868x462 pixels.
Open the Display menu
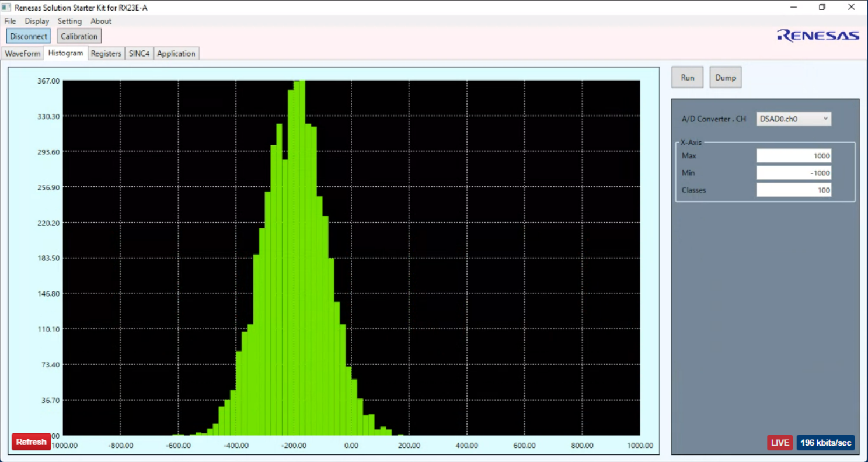click(x=37, y=21)
